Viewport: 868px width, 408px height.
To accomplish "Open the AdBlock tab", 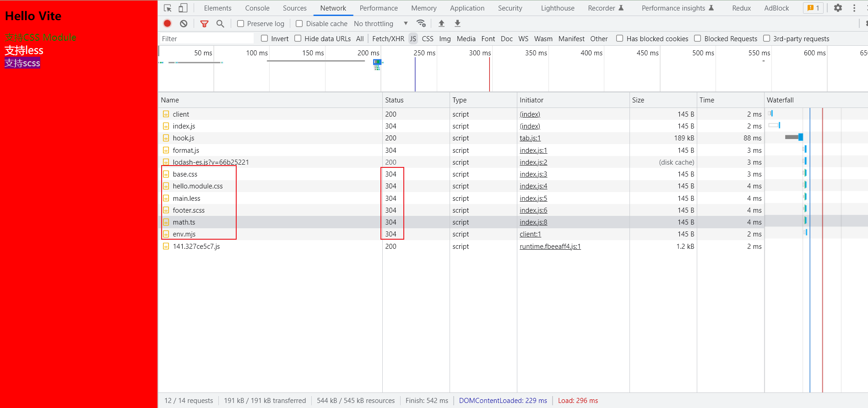I will 776,8.
